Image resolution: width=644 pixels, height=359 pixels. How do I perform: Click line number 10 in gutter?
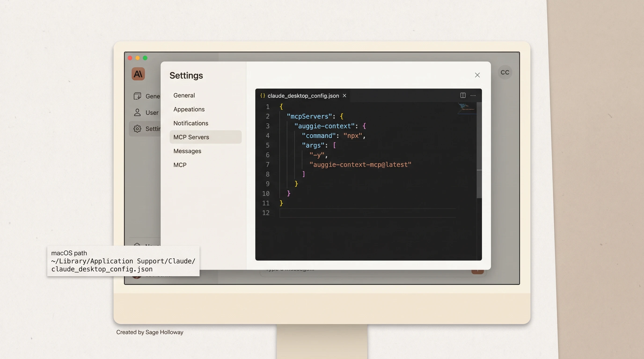266,194
